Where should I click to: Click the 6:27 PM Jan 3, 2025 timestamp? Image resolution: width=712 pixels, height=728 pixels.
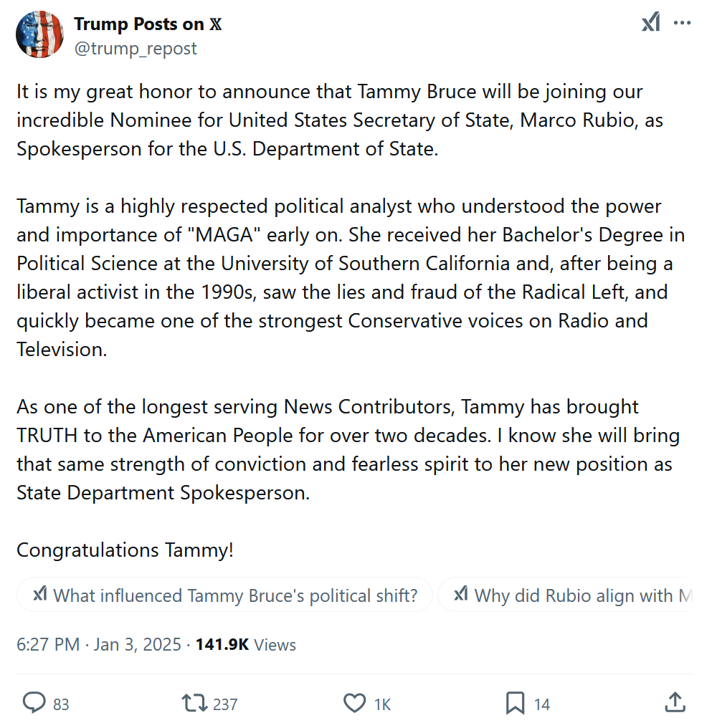(99, 644)
